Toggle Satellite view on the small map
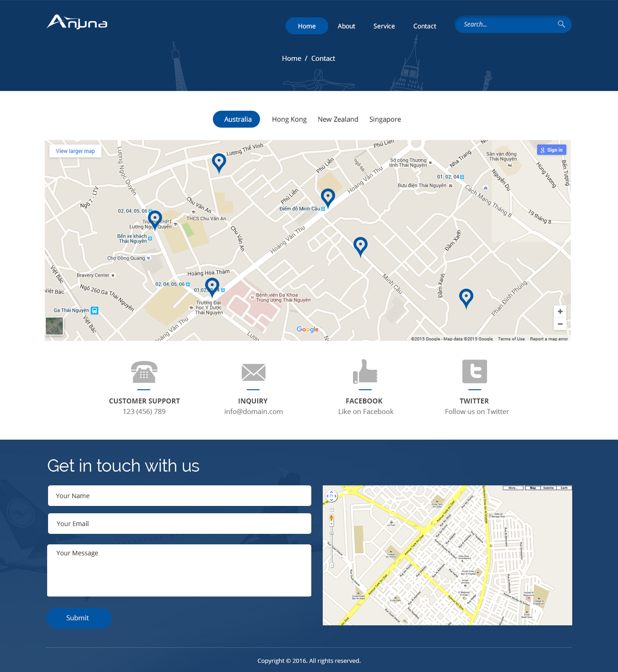This screenshot has height=672, width=618. click(x=548, y=488)
